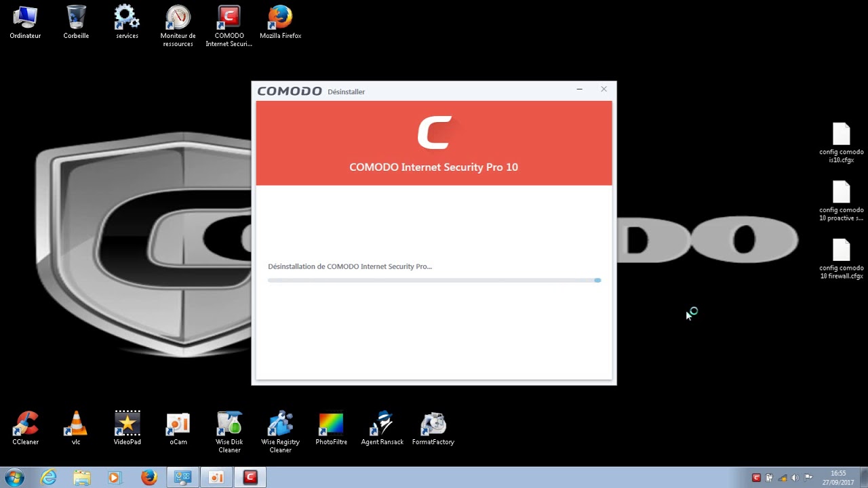Open Firefox from the taskbar

[x=149, y=477]
